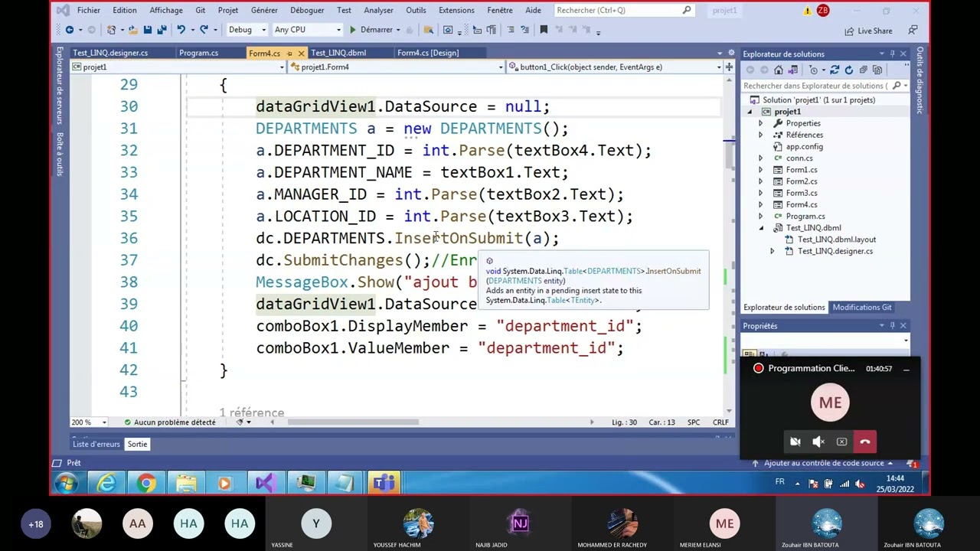Viewport: 980px width, 551px height.
Task: Open Google Chrome from the taskbar
Action: [x=146, y=484]
